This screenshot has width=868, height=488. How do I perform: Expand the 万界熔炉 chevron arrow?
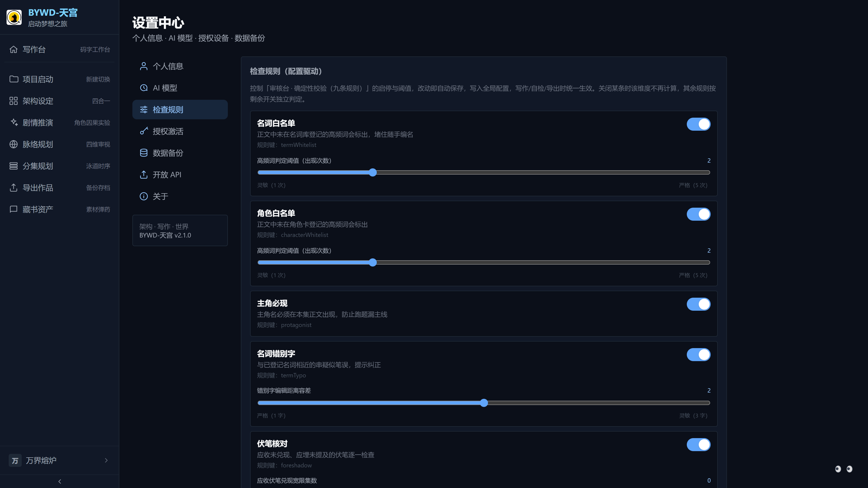107,460
